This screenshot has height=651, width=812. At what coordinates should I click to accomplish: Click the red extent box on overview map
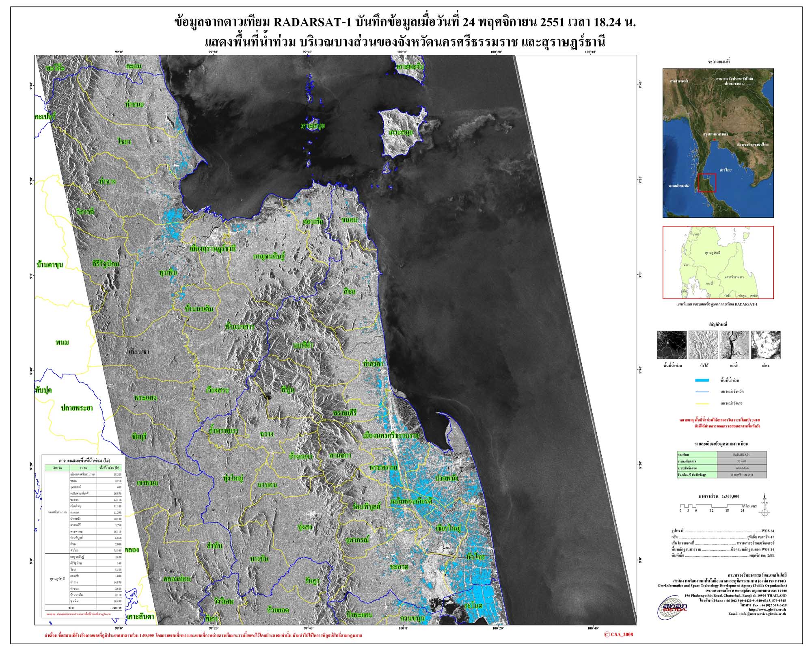tap(707, 183)
